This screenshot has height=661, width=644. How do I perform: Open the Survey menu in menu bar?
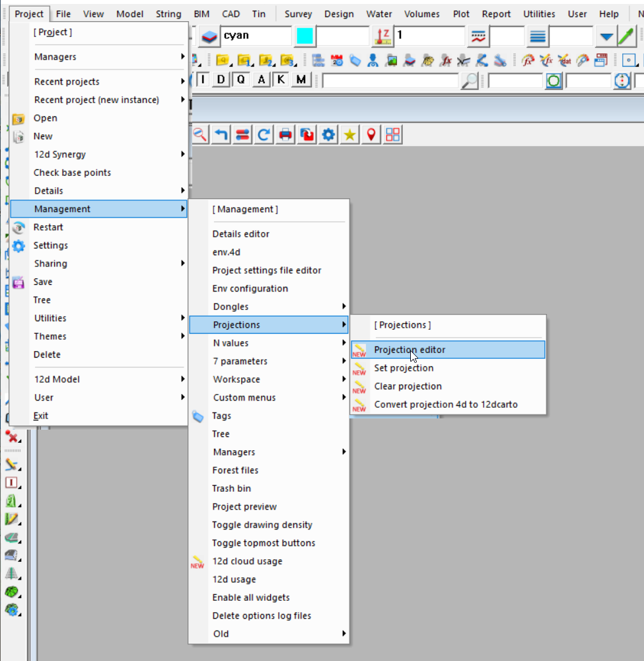[298, 14]
